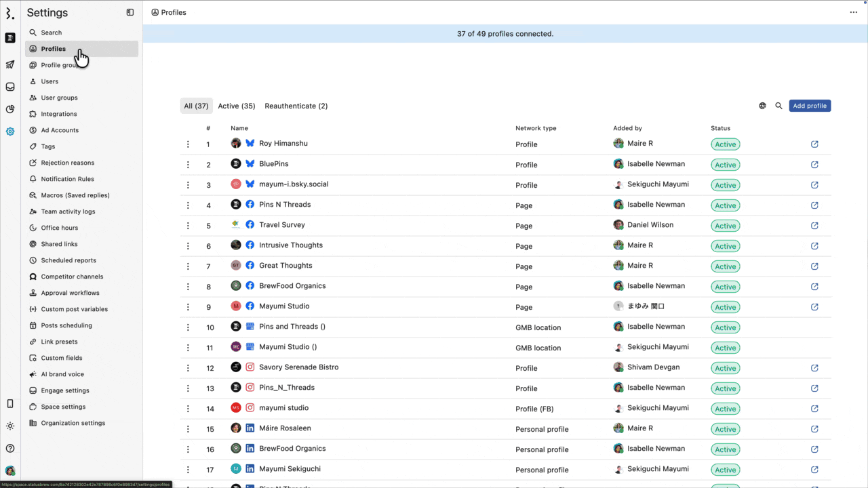Open the help question mark icon
The width and height of the screenshot is (868, 488).
coord(10,448)
